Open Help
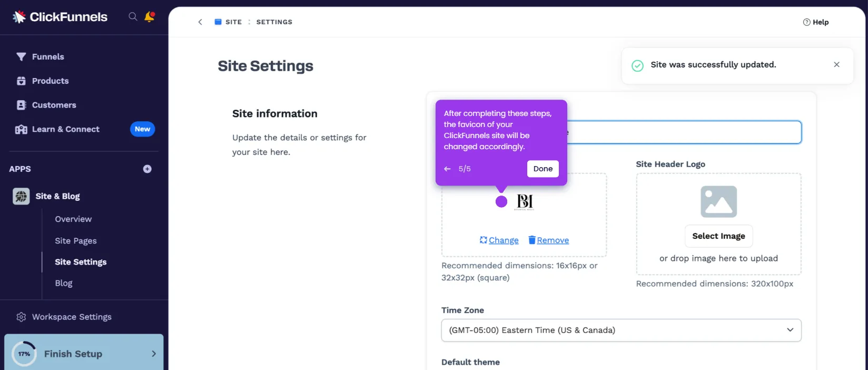Screen dimensions: 868x370 pos(816,22)
